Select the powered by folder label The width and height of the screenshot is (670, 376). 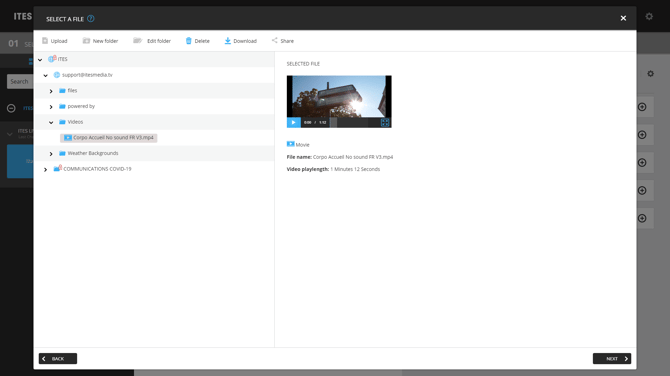click(x=81, y=106)
